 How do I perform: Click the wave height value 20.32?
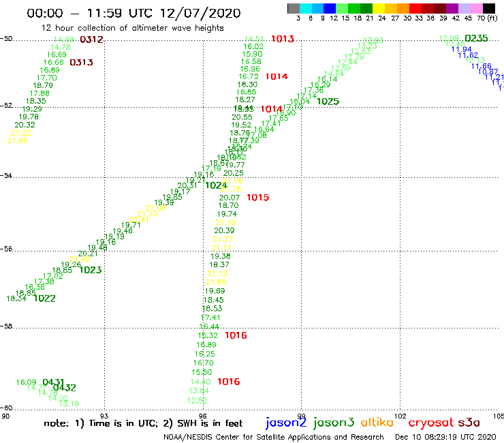point(25,125)
